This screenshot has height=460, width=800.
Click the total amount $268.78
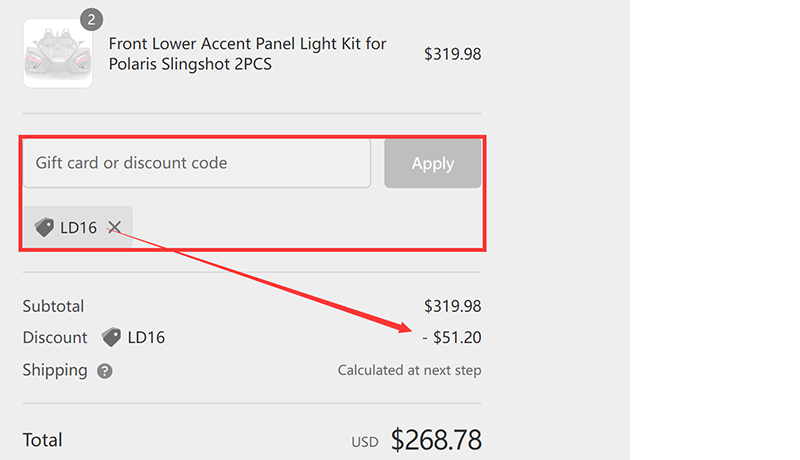436,440
